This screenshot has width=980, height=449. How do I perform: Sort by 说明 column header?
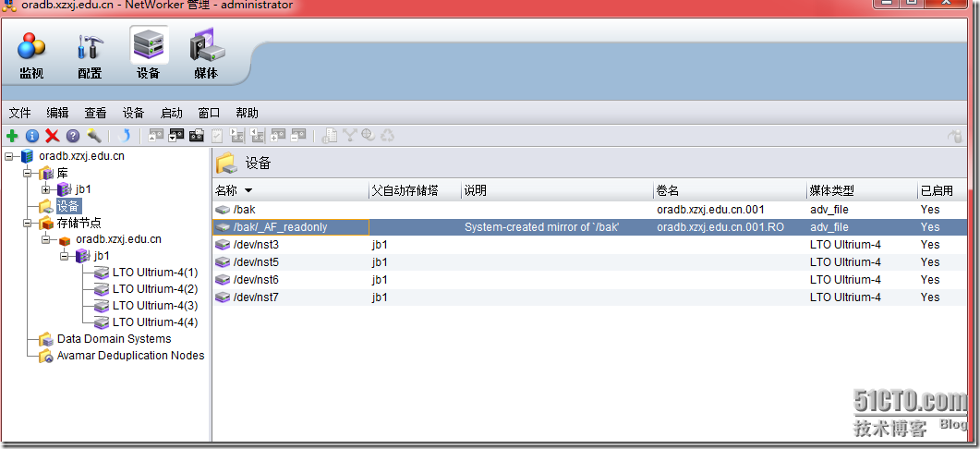point(557,190)
